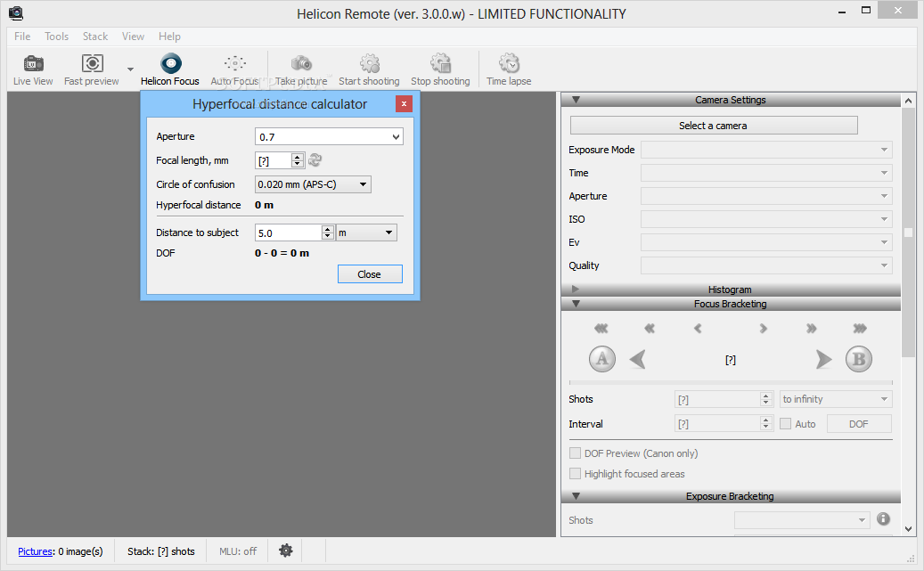This screenshot has height=571, width=924.
Task: Set focus point A
Action: point(602,359)
